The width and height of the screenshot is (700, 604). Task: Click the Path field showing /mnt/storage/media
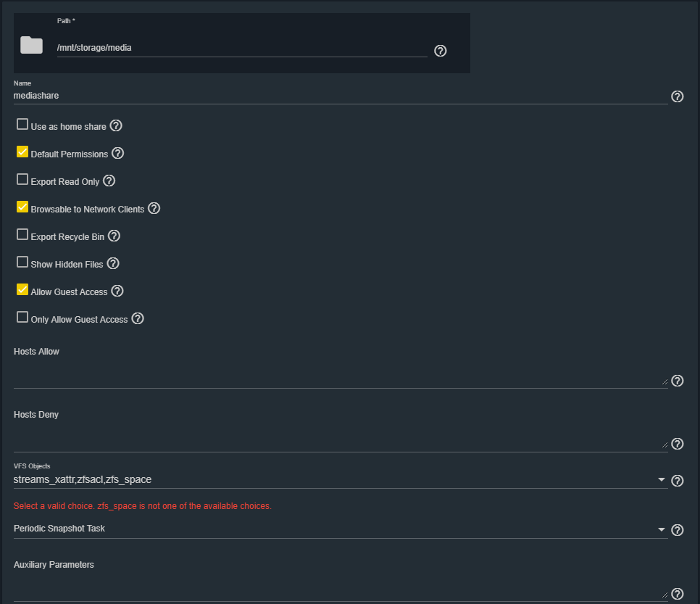[242, 48]
